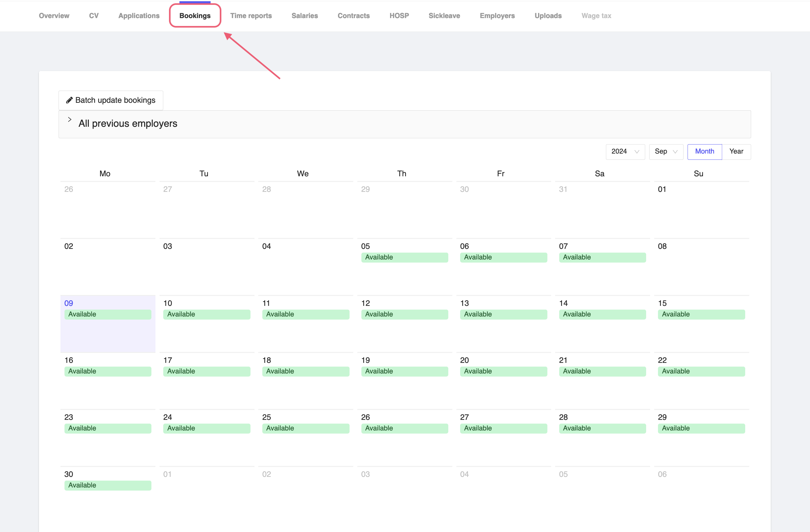Open the Sep month dropdown
The image size is (810, 532).
coord(665,151)
